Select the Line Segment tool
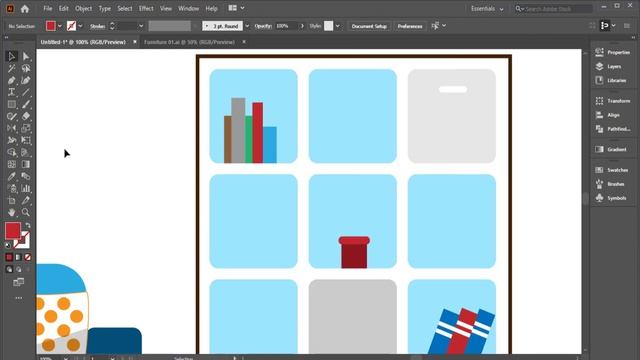The width and height of the screenshot is (640, 360). point(26,92)
